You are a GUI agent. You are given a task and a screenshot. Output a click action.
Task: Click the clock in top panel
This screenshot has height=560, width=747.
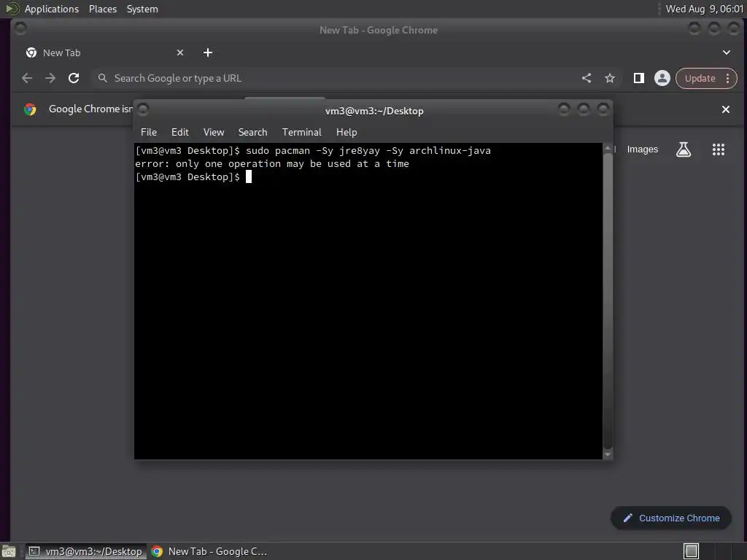click(x=704, y=9)
